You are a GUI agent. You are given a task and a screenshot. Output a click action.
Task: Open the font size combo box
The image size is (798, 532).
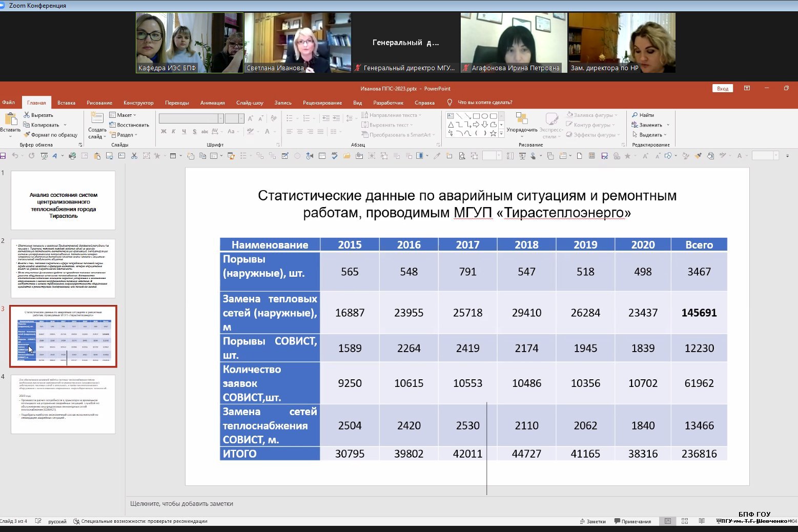(234, 118)
